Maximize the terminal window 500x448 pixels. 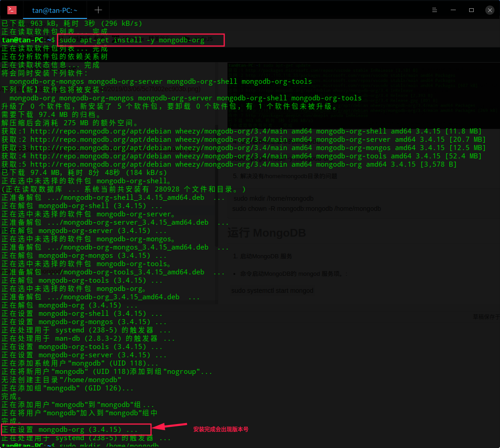point(471,10)
